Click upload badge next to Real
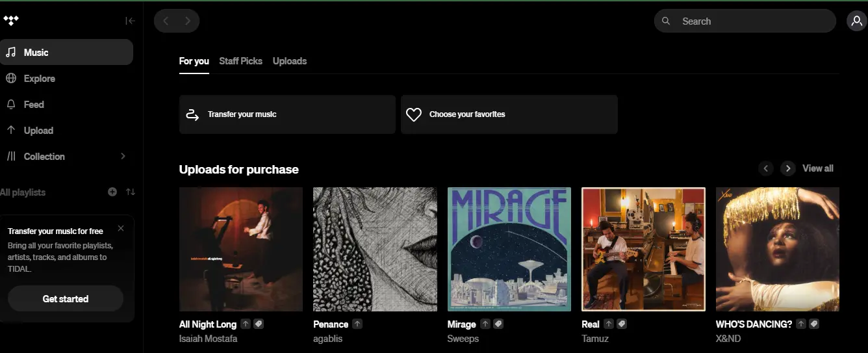This screenshot has width=868, height=353. coord(609,324)
